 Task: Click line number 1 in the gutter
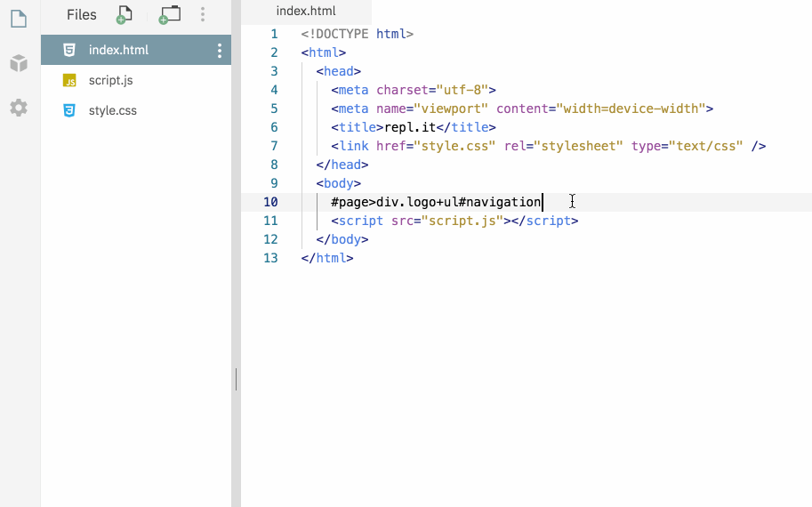click(x=274, y=34)
